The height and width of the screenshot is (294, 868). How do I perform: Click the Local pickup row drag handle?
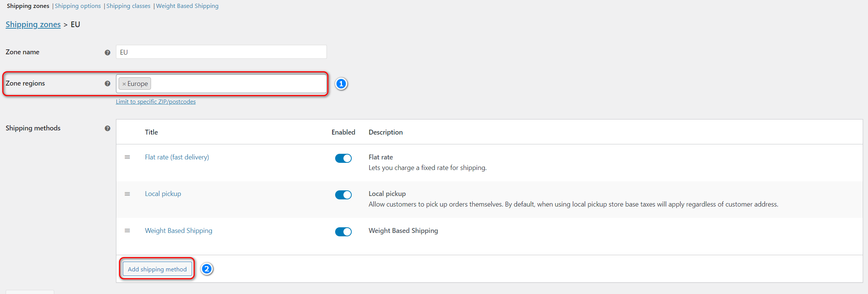click(x=127, y=194)
